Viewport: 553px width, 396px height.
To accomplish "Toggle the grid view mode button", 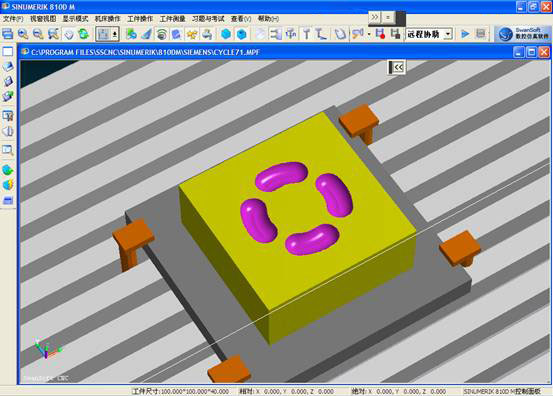I will pyautogui.click(x=103, y=34).
